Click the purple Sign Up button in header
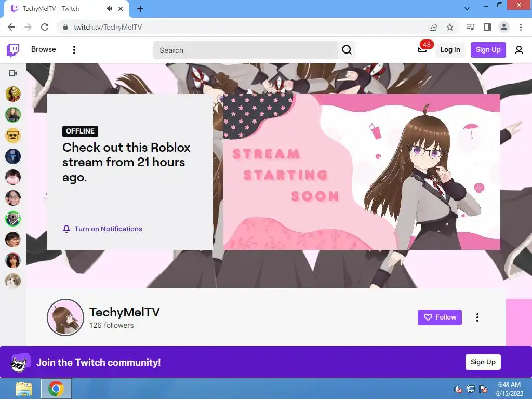 coord(488,50)
